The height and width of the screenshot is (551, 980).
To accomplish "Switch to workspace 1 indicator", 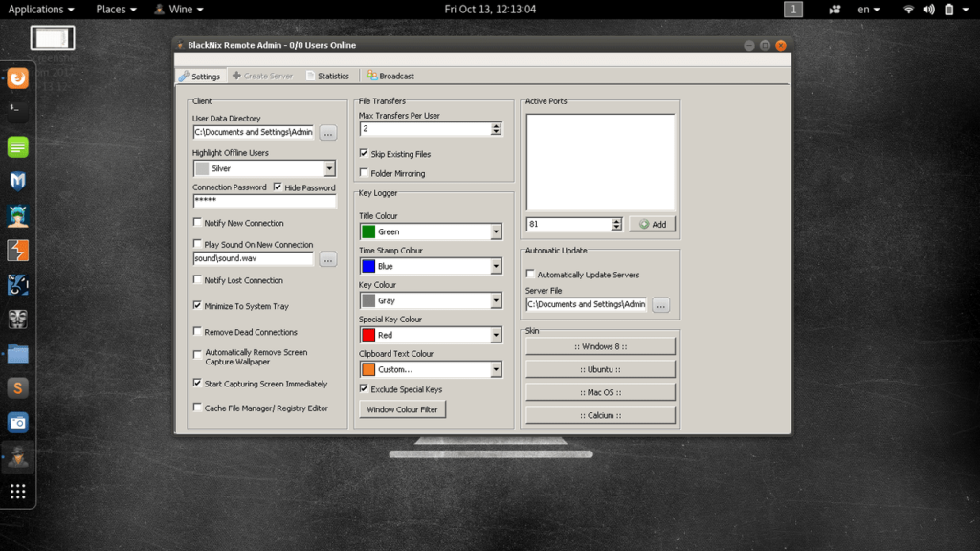I will pyautogui.click(x=793, y=10).
